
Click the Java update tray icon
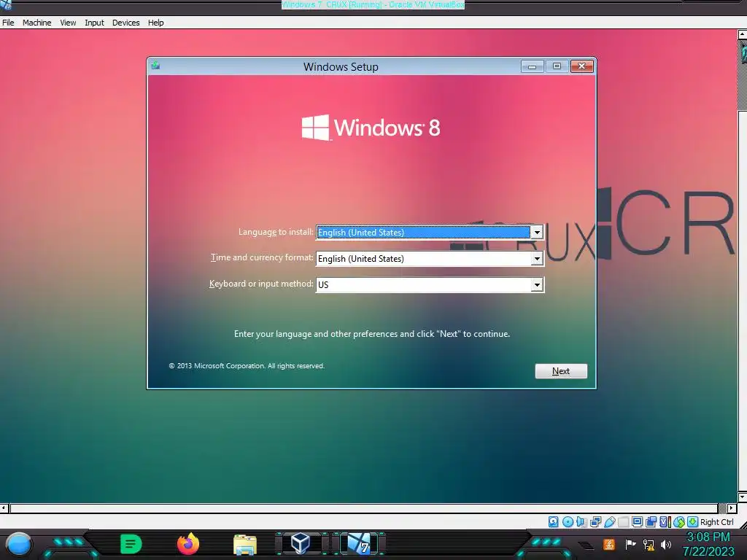pos(609,544)
